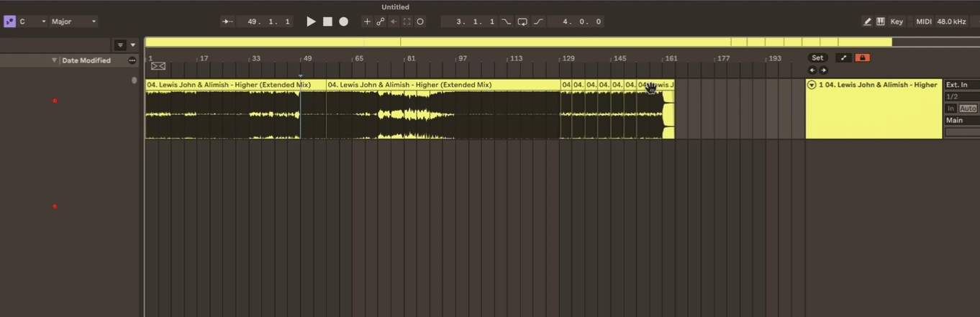Image resolution: width=980 pixels, height=317 pixels.
Task: Click the Set locator button
Action: pos(817,58)
